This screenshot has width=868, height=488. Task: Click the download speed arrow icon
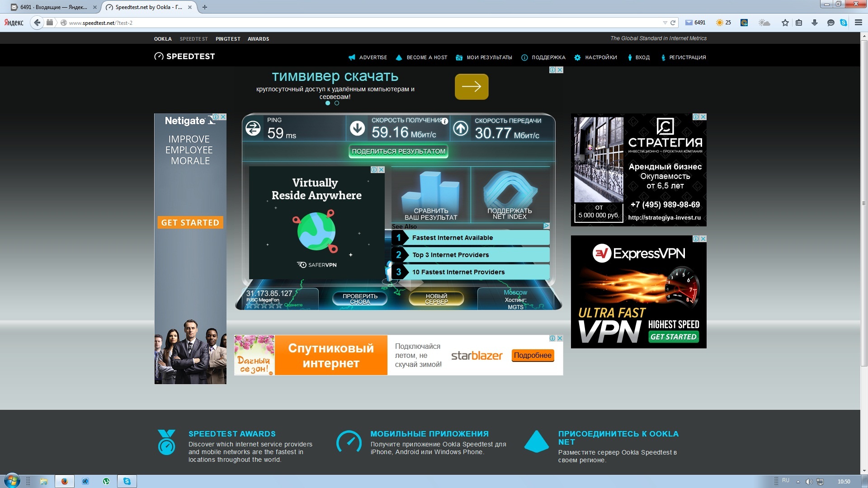click(x=357, y=128)
